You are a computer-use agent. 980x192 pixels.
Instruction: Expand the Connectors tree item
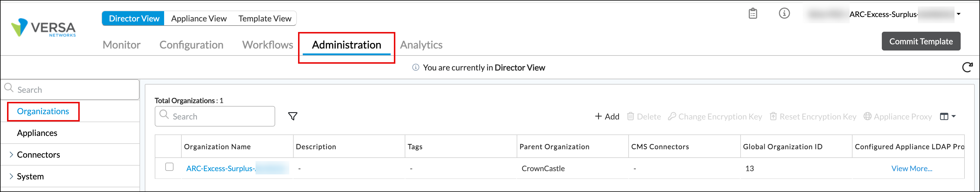click(11, 154)
